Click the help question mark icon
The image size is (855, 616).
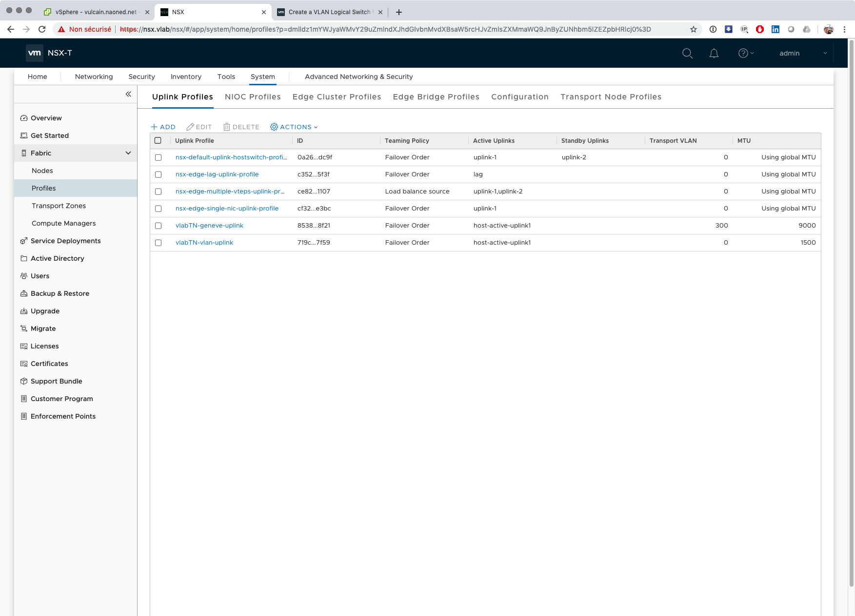[743, 53]
